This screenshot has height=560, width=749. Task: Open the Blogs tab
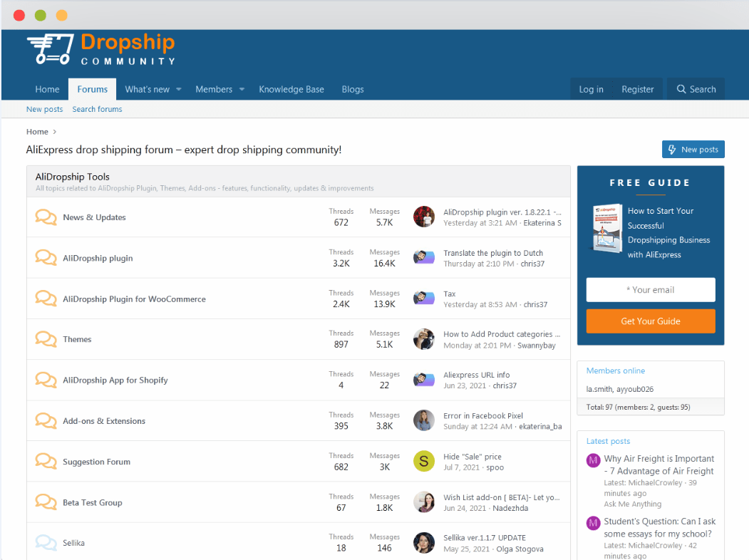point(353,89)
